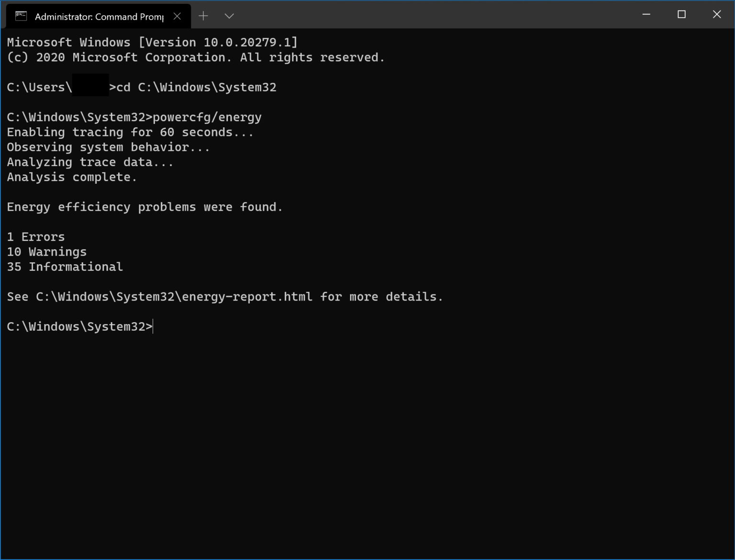Click the "cd C:\Windows\System32" command text
Screen dimensions: 735x560
[196, 88]
